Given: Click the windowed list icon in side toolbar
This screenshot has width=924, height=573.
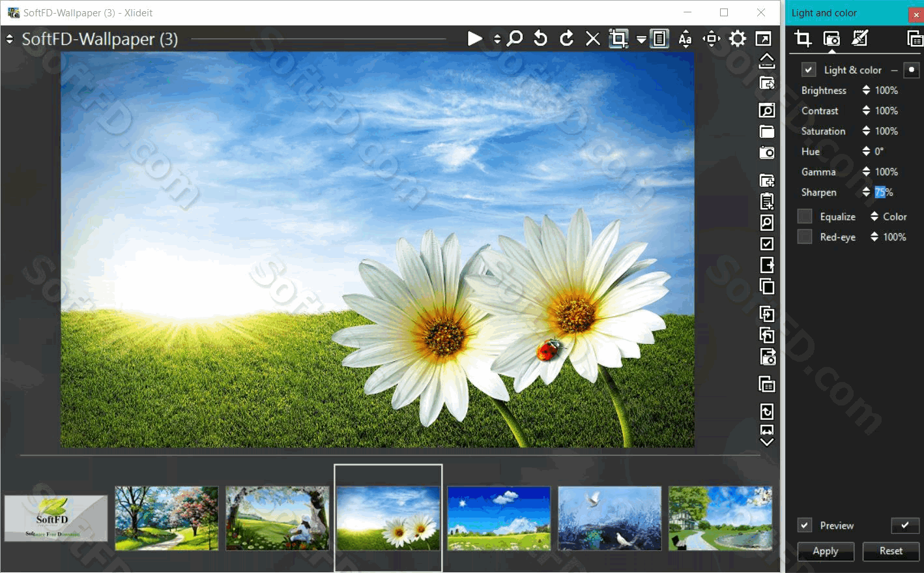Looking at the screenshot, I should pyautogui.click(x=767, y=385).
